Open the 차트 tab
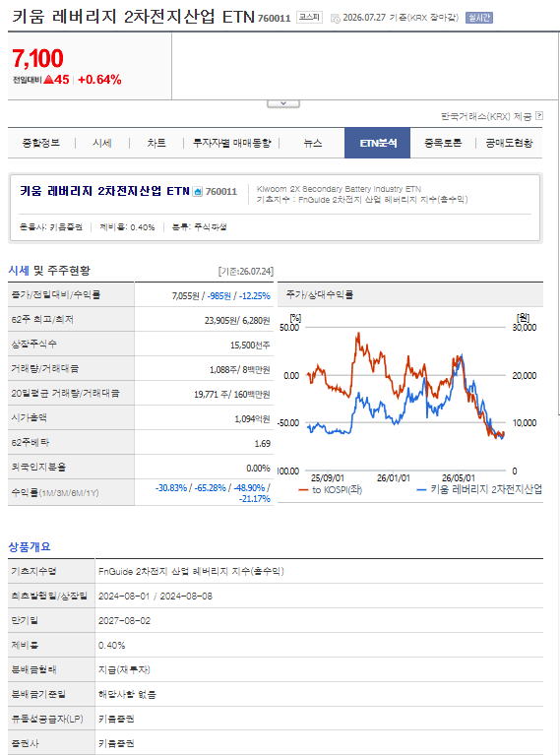Viewport: 560px width, 755px height. pos(156,143)
